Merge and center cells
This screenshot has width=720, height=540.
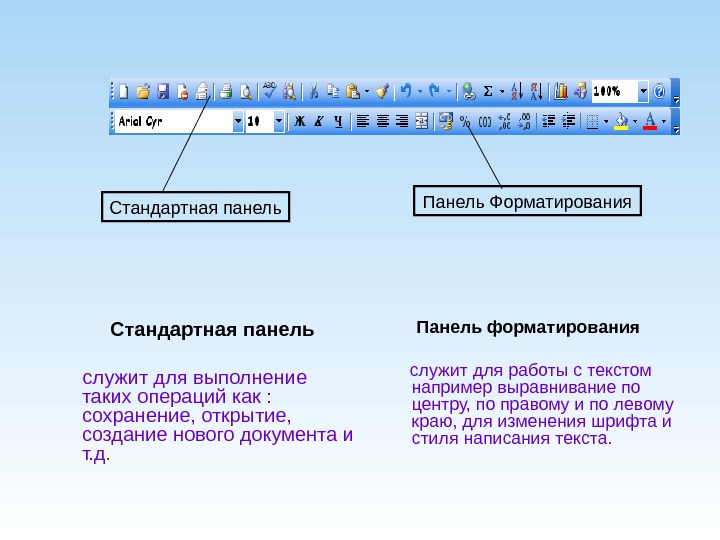422,121
